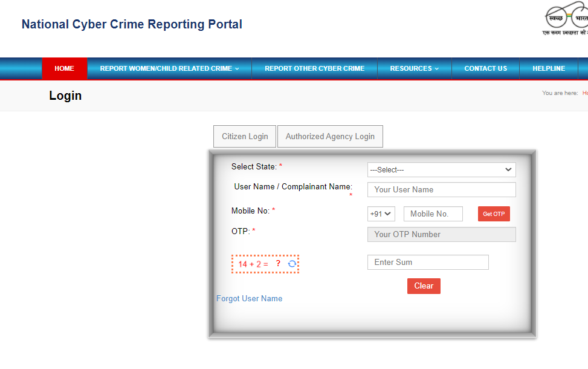The width and height of the screenshot is (588, 369).
Task: Click the Get OTP button
Action: click(494, 214)
